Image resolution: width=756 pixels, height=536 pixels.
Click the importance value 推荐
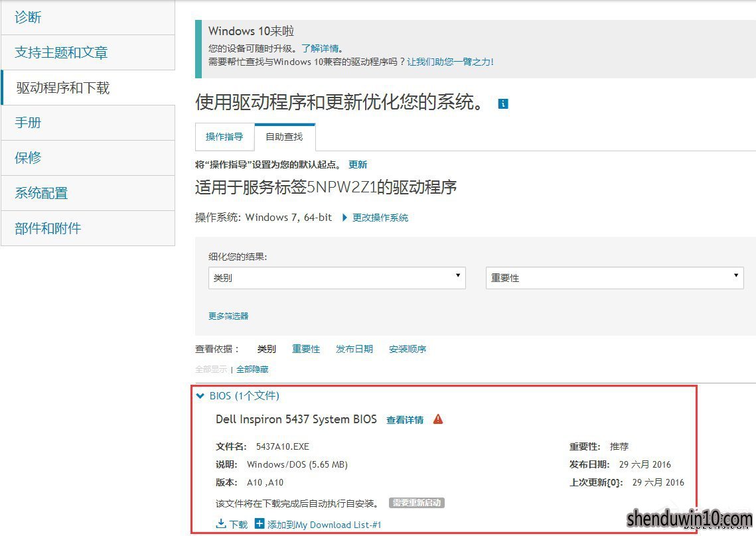click(619, 446)
